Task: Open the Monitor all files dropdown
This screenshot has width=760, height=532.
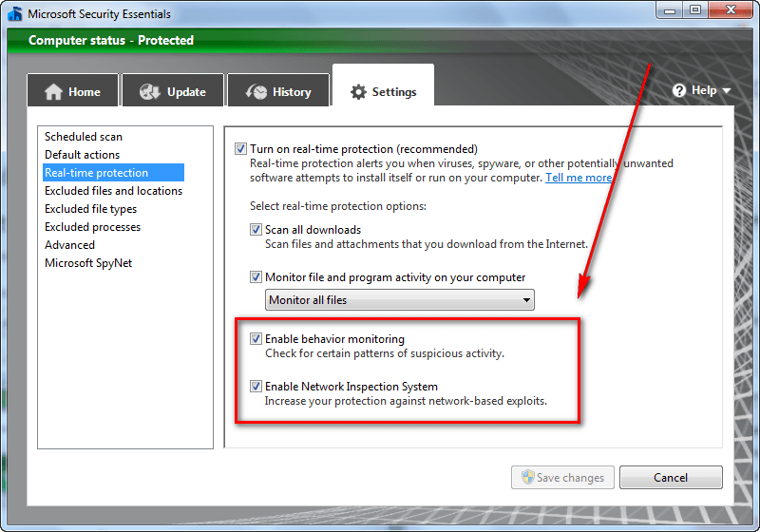Action: point(400,300)
